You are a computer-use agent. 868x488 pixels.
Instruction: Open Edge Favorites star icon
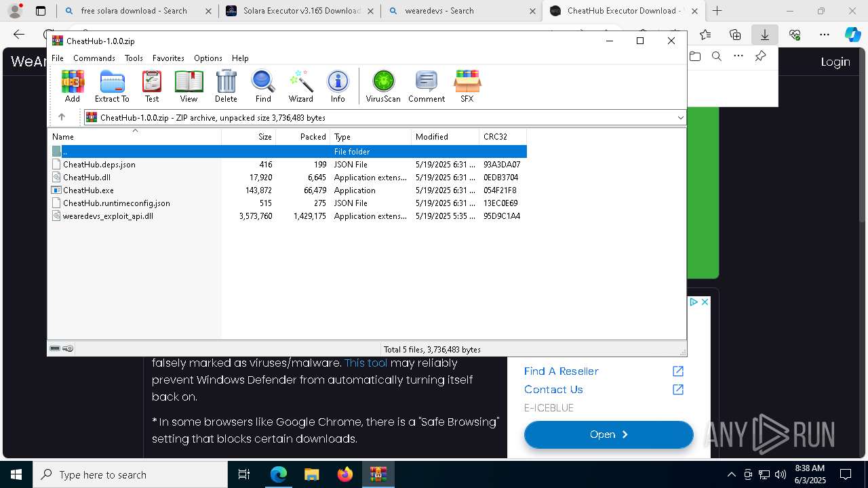[705, 35]
